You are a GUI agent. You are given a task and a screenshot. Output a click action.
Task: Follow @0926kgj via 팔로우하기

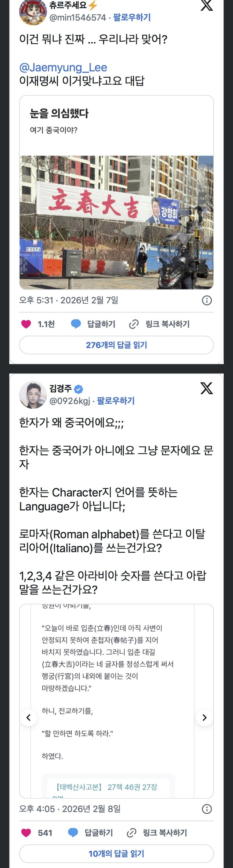point(116,401)
